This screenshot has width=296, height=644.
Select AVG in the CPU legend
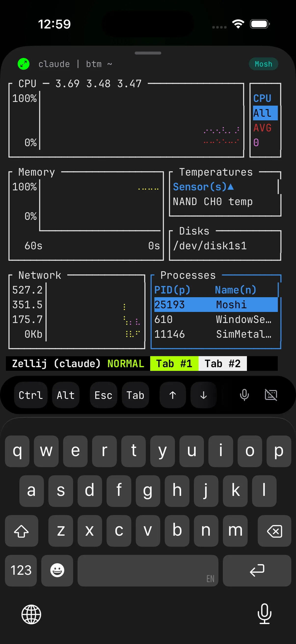262,128
